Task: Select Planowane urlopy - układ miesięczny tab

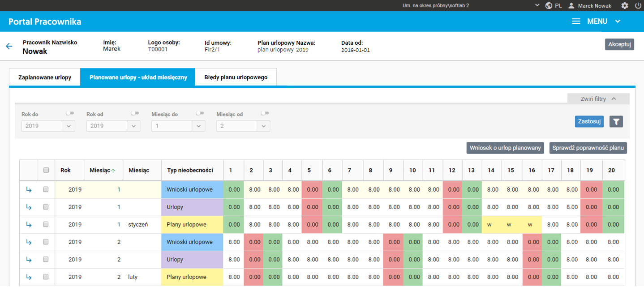Action: pyautogui.click(x=137, y=77)
